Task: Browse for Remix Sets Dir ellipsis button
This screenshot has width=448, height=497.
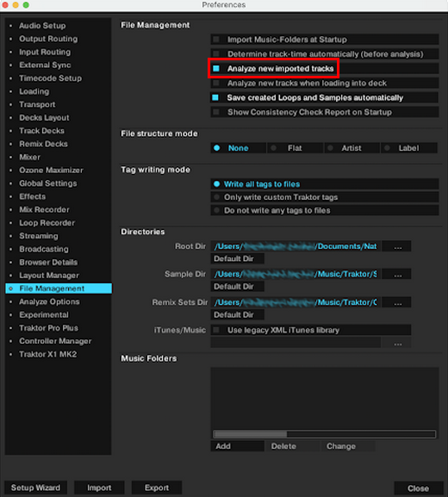Action: point(397,302)
